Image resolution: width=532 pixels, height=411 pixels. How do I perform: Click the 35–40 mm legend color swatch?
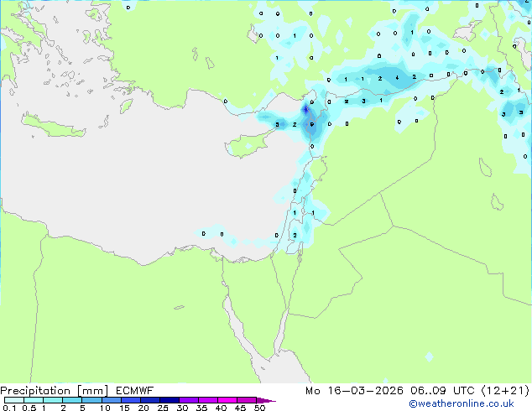tap(208, 400)
